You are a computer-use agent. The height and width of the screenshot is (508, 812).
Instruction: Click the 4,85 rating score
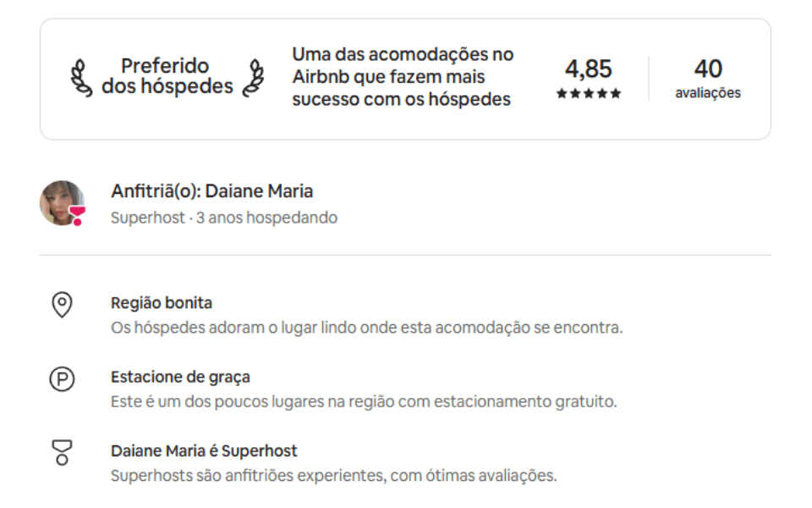point(588,69)
